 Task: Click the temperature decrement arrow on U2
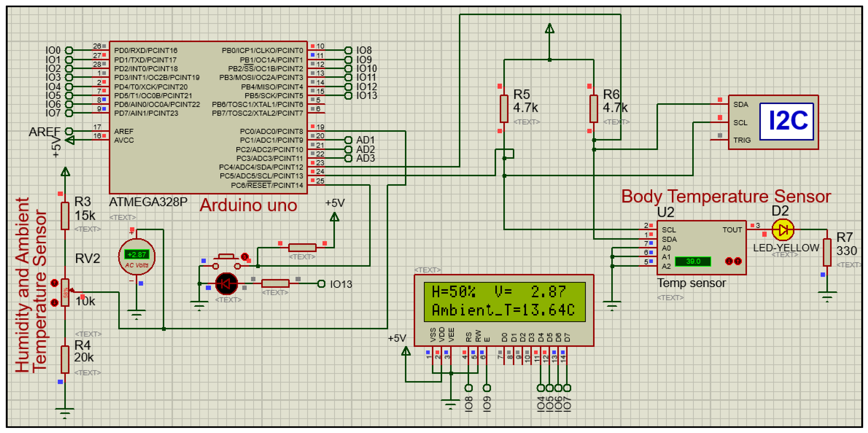729,262
